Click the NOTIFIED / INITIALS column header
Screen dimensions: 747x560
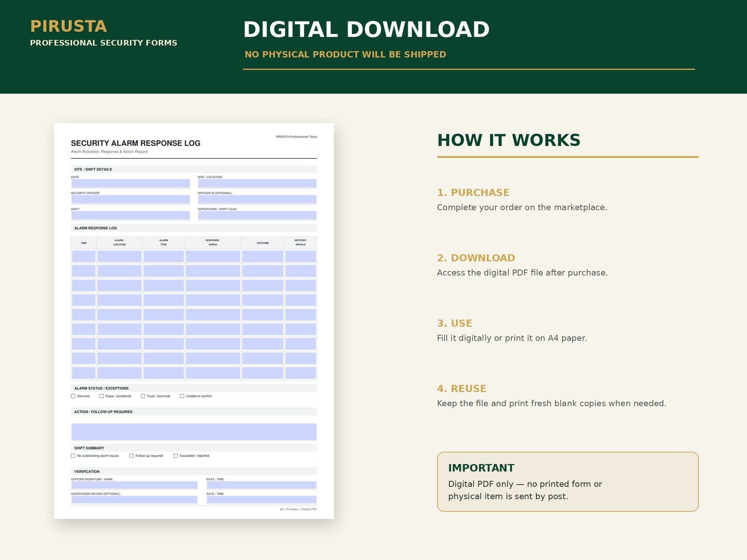click(301, 243)
